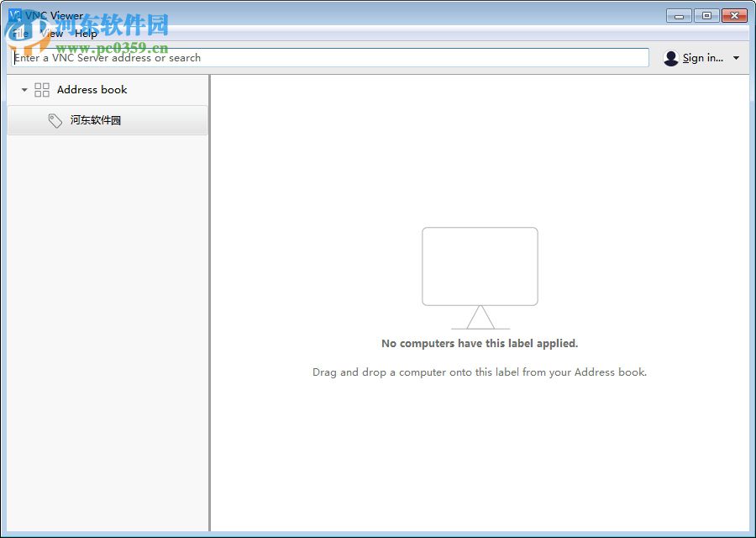The width and height of the screenshot is (756, 538).
Task: Click the magnifier-less VNC search field icon area
Action: click(18, 57)
